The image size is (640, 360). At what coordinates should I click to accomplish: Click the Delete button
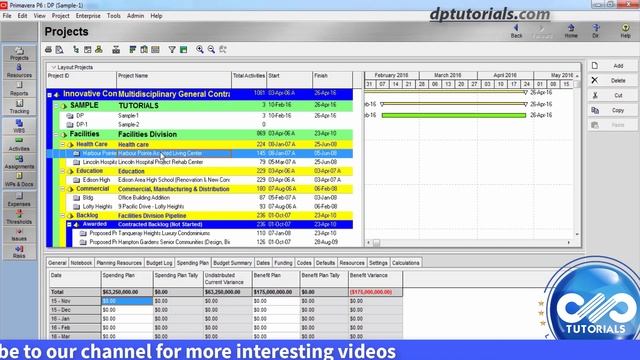[613, 80]
